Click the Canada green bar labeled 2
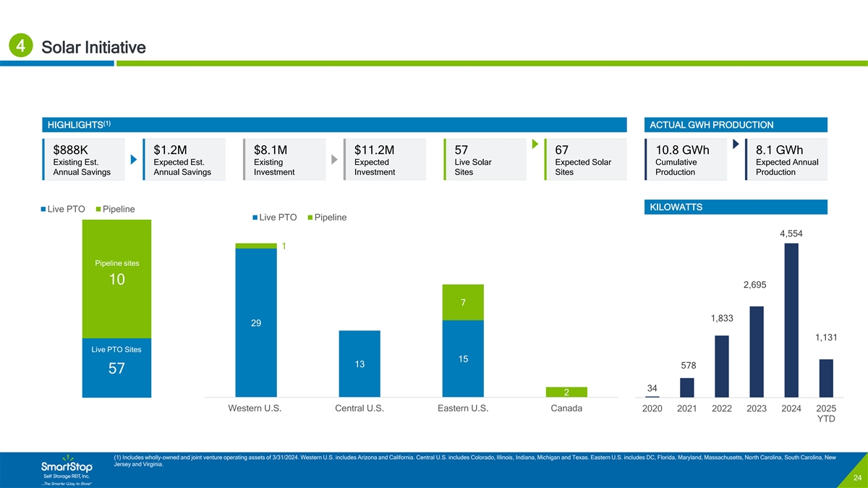868x488 pixels. [x=566, y=392]
